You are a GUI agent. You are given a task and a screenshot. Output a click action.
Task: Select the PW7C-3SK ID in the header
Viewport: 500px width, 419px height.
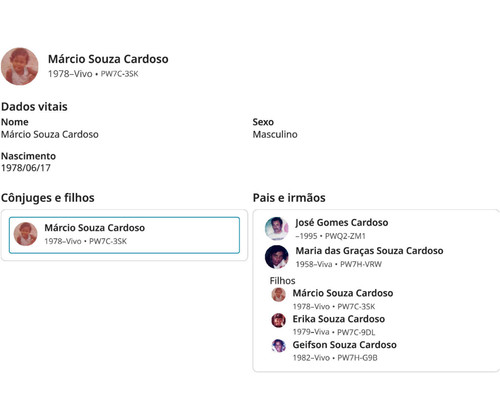(x=119, y=74)
